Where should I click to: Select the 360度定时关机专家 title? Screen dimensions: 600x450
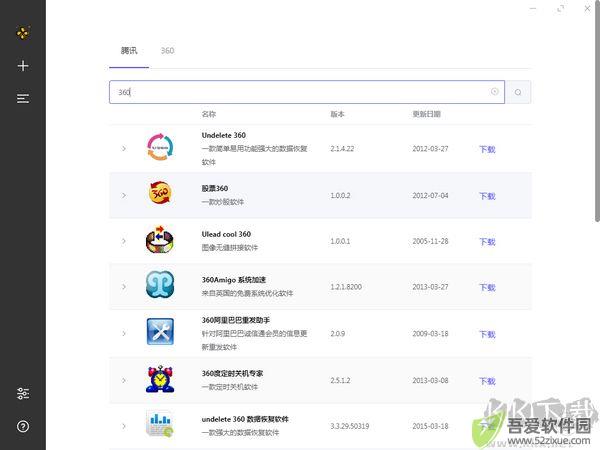(x=232, y=373)
